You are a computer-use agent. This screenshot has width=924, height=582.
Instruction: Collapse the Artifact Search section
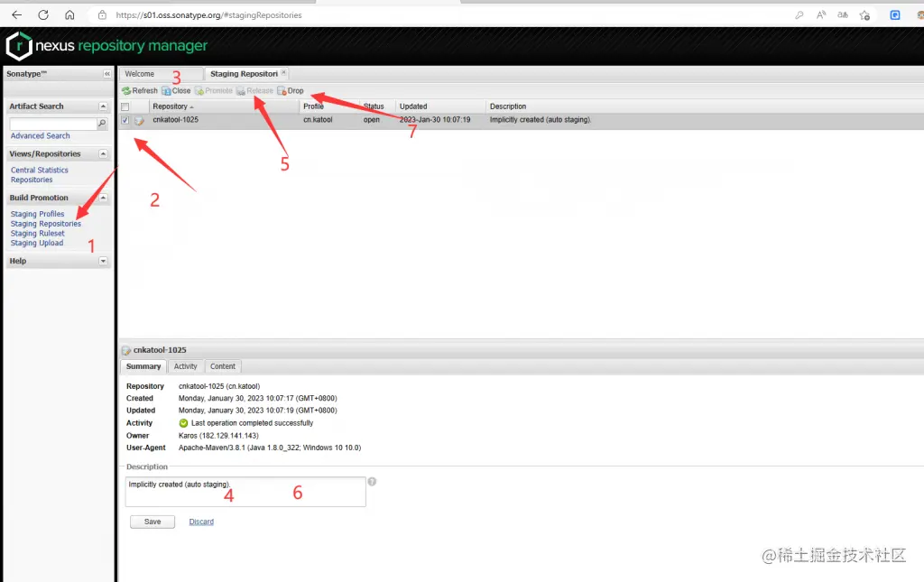point(103,106)
